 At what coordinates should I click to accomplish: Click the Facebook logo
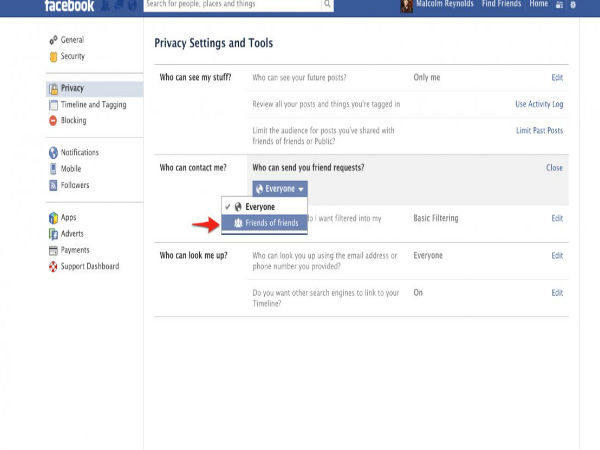[69, 5]
